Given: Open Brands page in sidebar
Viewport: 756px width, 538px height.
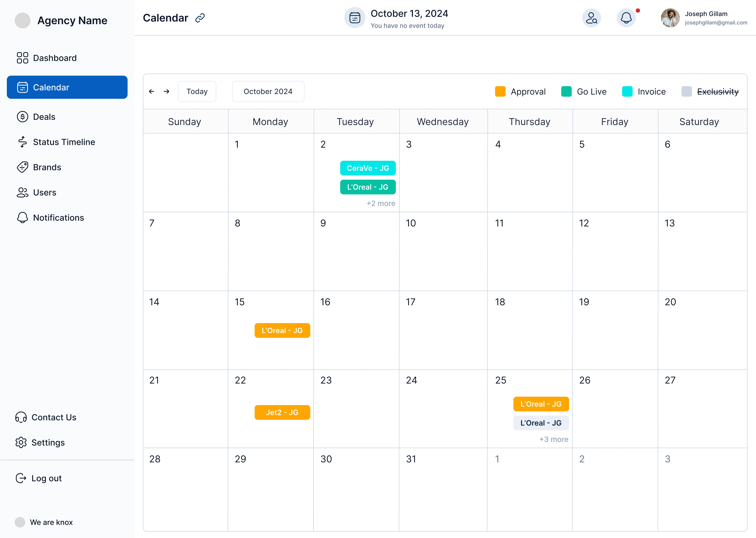Looking at the screenshot, I should (47, 167).
